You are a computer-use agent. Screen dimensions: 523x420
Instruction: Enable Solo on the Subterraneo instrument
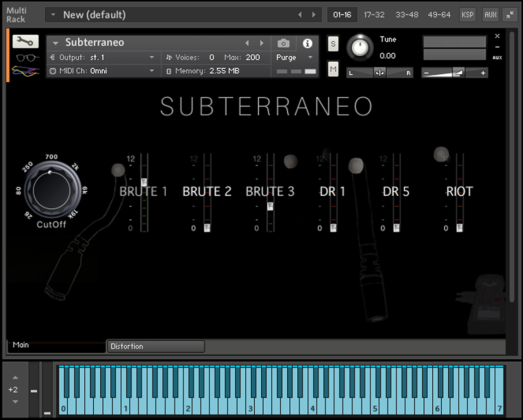333,44
